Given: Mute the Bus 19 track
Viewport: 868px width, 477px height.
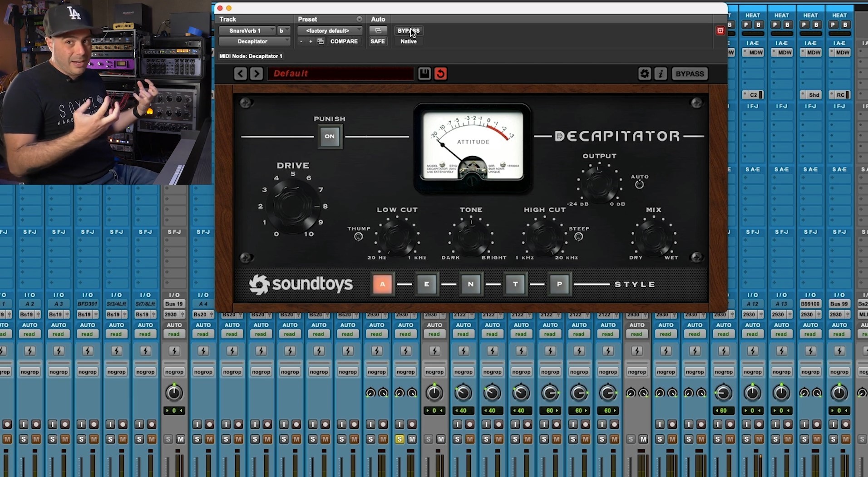Looking at the screenshot, I should (x=181, y=439).
